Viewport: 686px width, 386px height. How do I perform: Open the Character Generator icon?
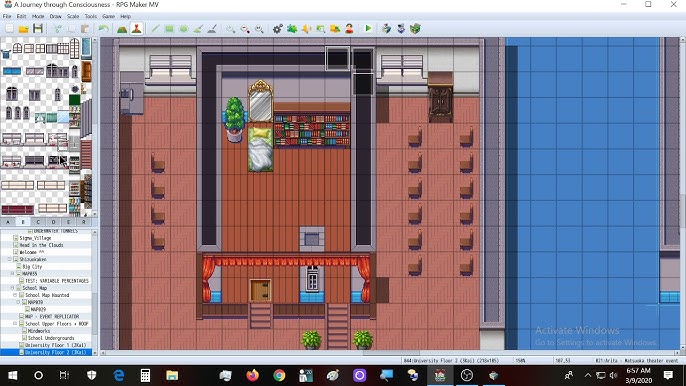349,29
